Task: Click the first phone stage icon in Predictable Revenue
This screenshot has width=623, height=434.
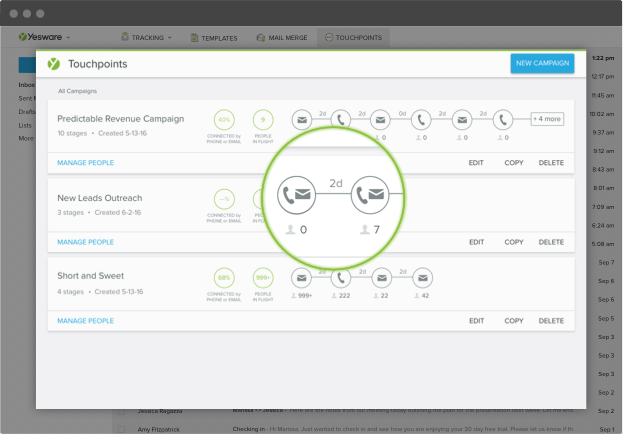Action: [341, 118]
